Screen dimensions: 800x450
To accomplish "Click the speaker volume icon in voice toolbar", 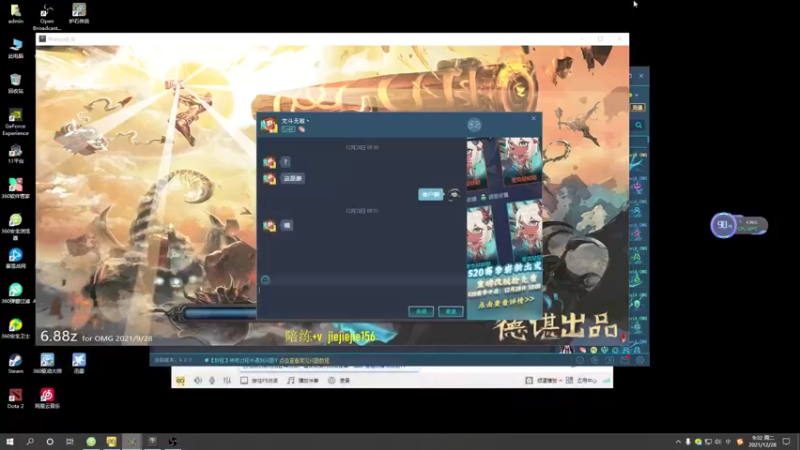I will (198, 381).
